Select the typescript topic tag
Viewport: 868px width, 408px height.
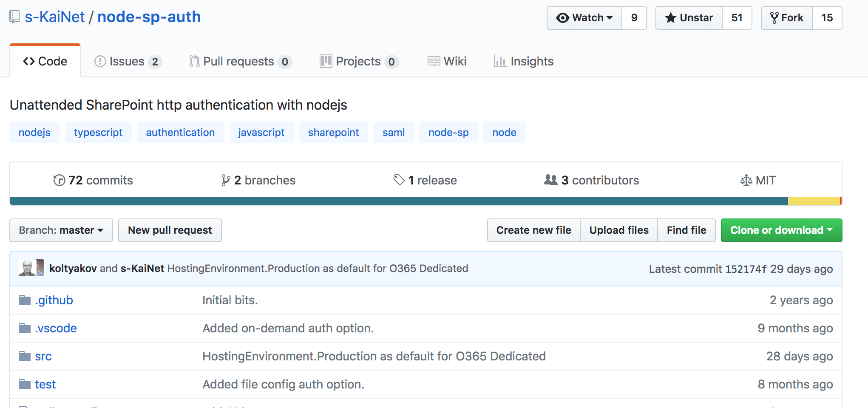click(x=98, y=132)
